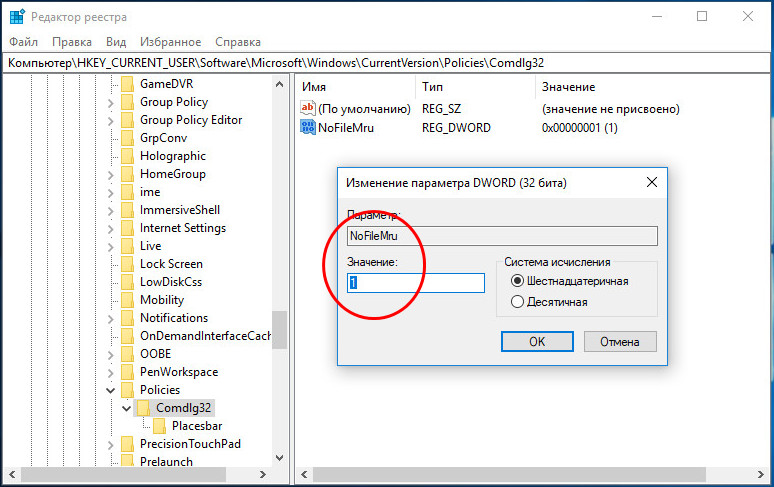
Task: Select the (значение не присвоено) cell
Action: click(x=611, y=109)
